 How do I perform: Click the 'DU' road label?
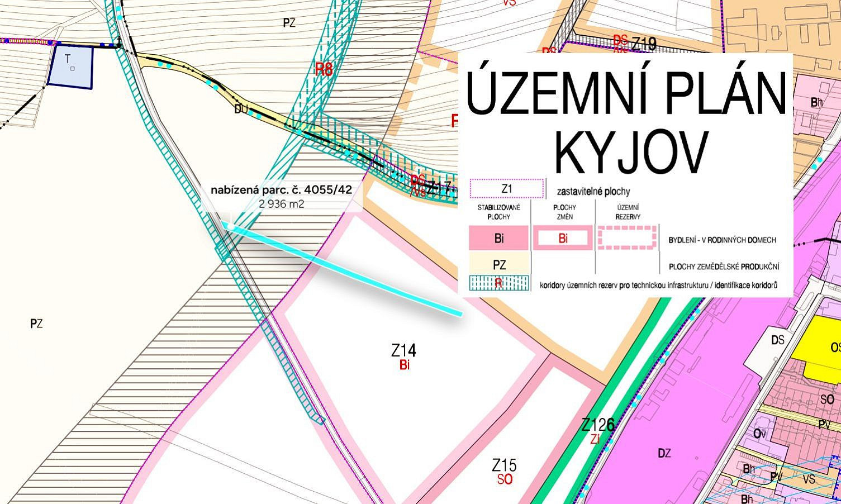point(241,110)
